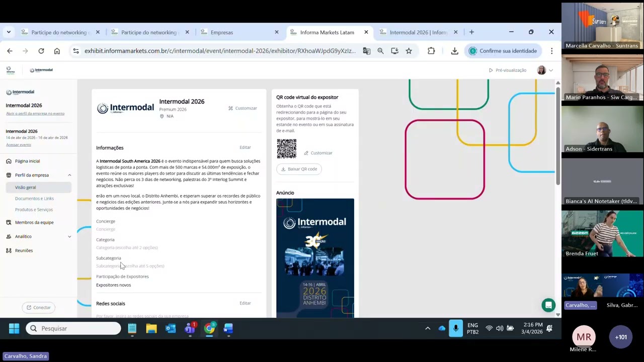
Task: Open the translate page icon
Action: pyautogui.click(x=366, y=51)
